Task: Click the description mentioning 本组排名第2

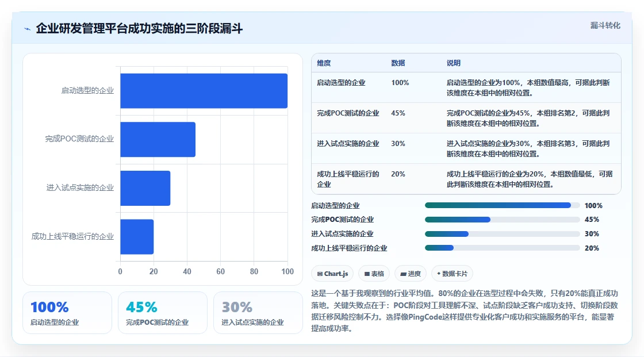Action: (528, 118)
